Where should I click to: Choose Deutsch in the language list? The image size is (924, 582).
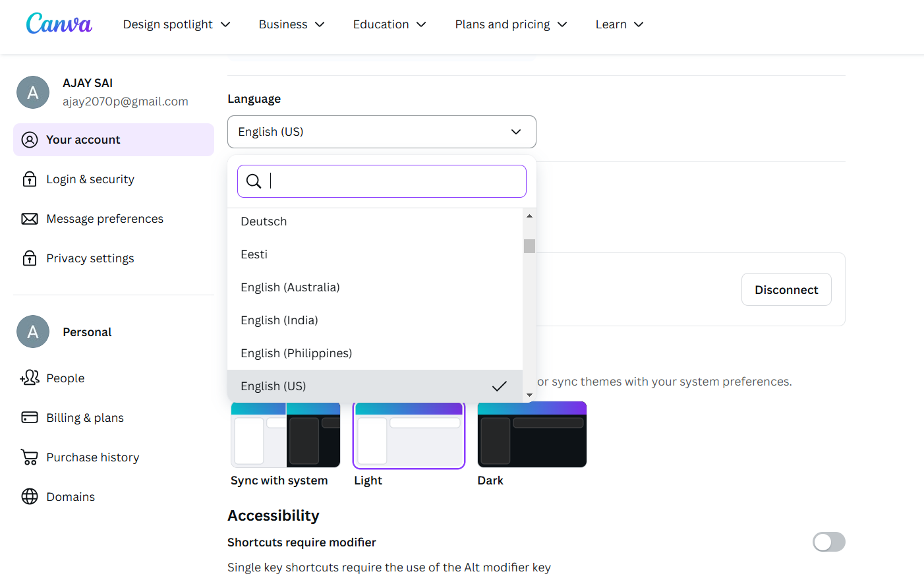pyautogui.click(x=264, y=221)
